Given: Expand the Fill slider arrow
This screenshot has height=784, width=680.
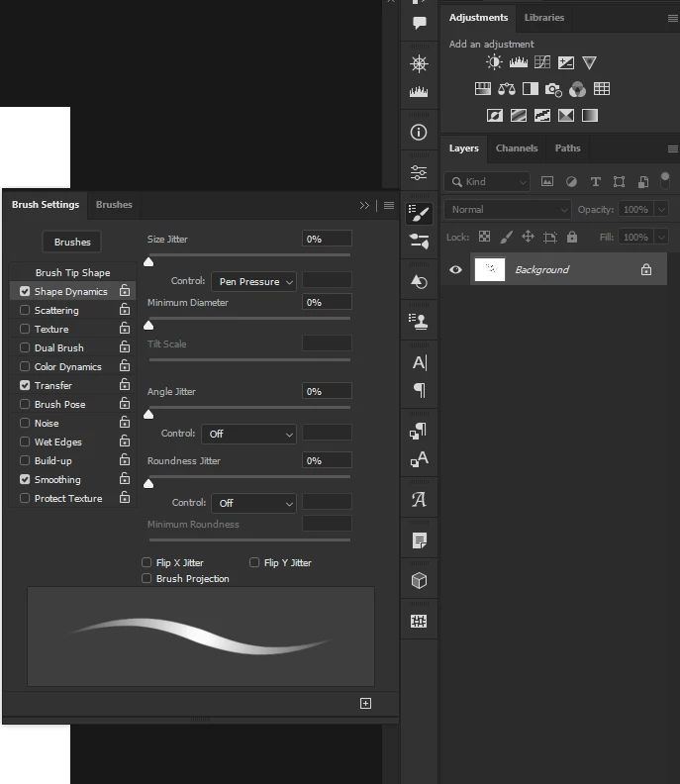Looking at the screenshot, I should pos(661,237).
